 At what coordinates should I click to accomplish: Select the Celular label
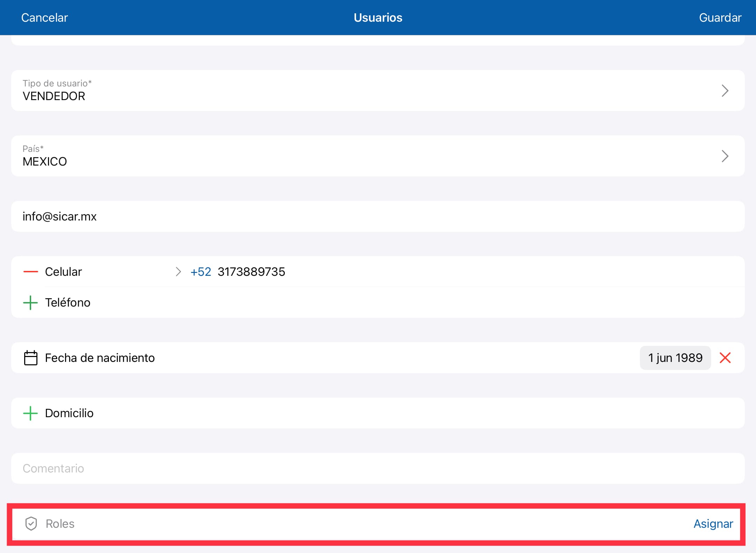tap(63, 272)
